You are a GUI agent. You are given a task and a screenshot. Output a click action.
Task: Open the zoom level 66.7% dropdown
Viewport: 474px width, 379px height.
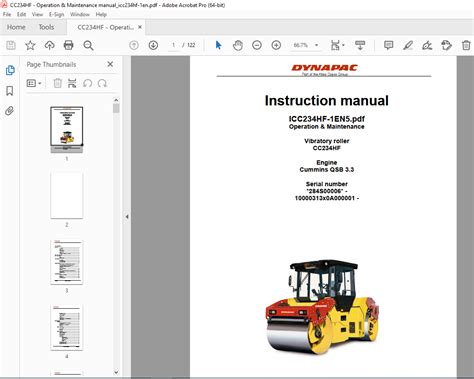[x=306, y=45]
